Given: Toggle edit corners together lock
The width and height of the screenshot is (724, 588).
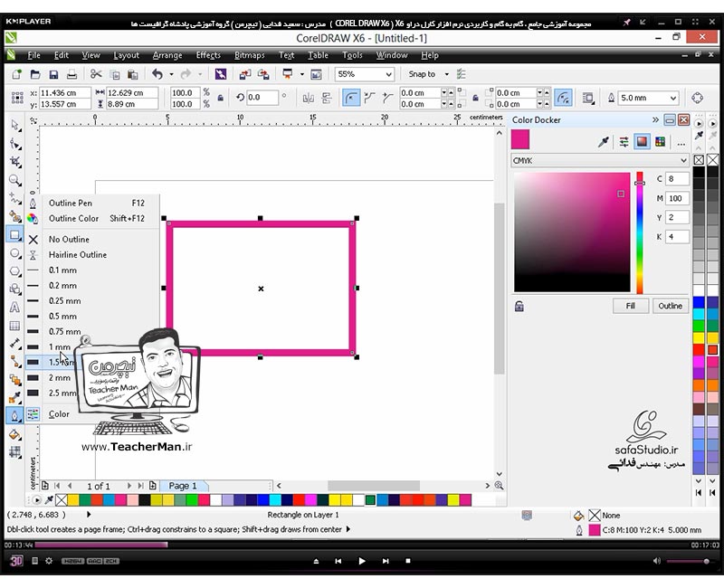Looking at the screenshot, I should [x=475, y=98].
